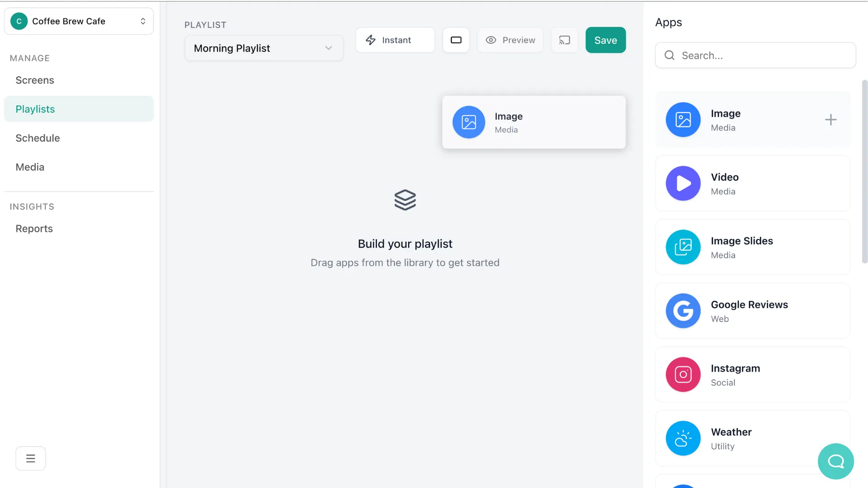Pick the Weather utility app icon
The width and height of the screenshot is (868, 488).
(x=683, y=438)
